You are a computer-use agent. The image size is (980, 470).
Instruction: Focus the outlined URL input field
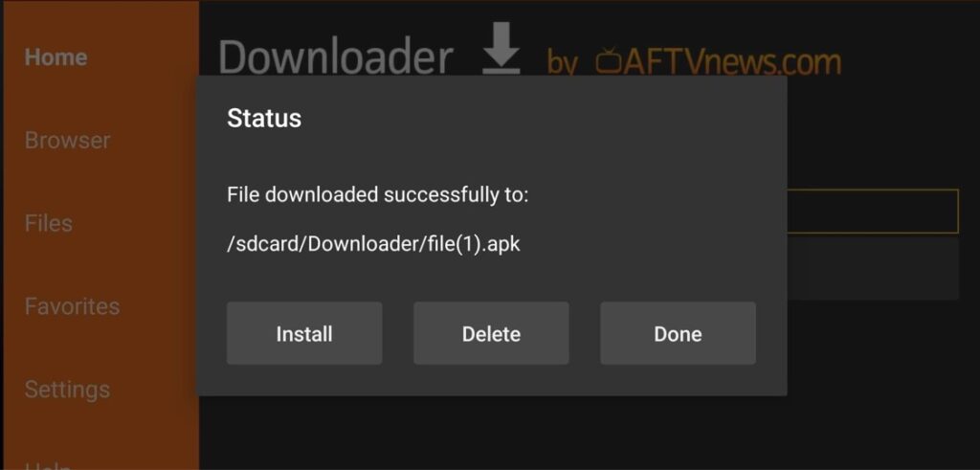point(873,212)
